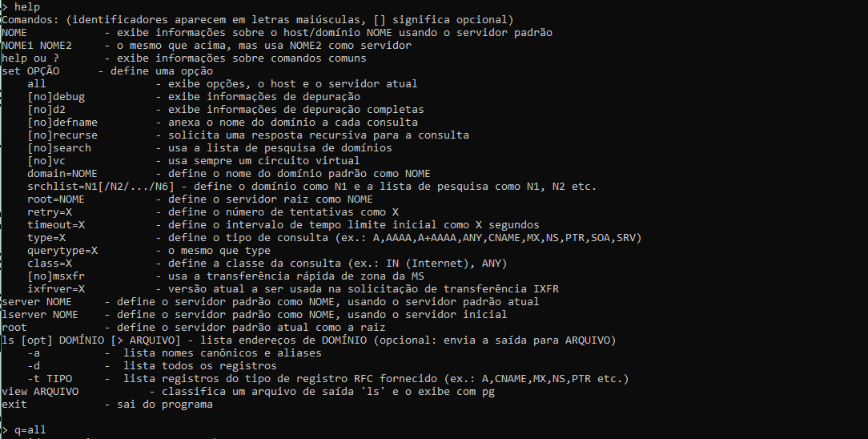Click the 'view ARQUIVO' command line
868x439 pixels.
pyautogui.click(x=40, y=391)
